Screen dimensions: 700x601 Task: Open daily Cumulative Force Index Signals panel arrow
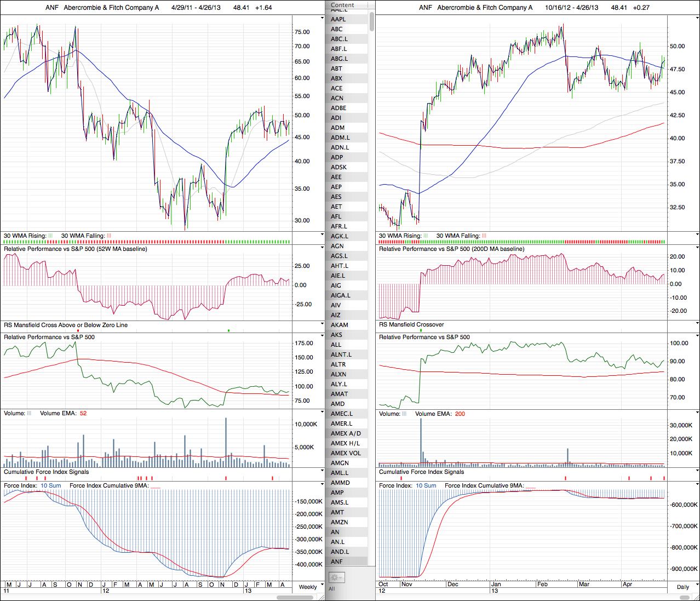click(x=697, y=471)
